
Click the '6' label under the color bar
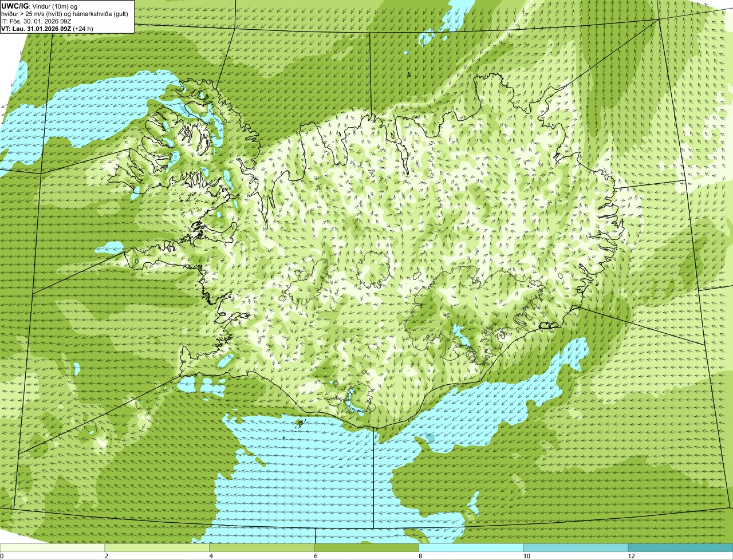click(x=315, y=556)
